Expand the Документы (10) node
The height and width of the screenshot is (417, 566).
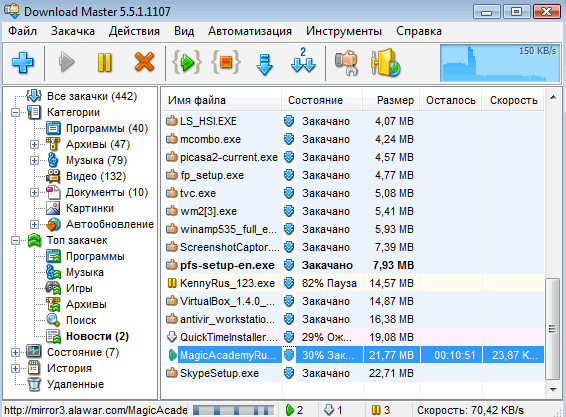(34, 192)
